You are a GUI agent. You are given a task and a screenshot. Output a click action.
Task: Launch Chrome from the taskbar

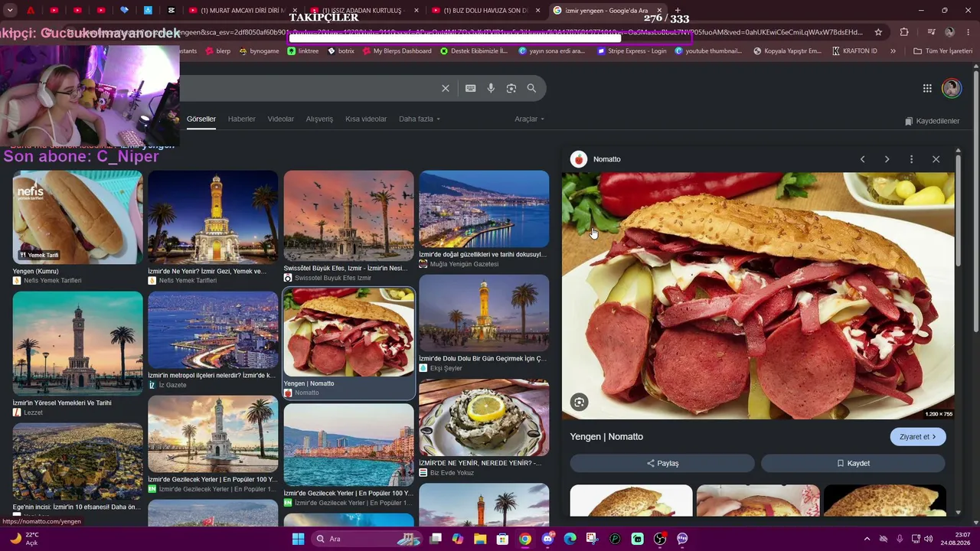coord(524,539)
